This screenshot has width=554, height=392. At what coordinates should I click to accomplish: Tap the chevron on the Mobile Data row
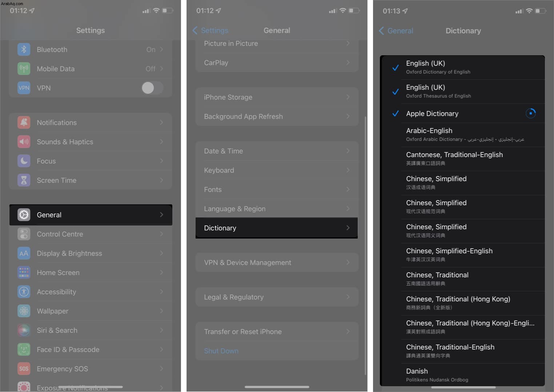(161, 69)
